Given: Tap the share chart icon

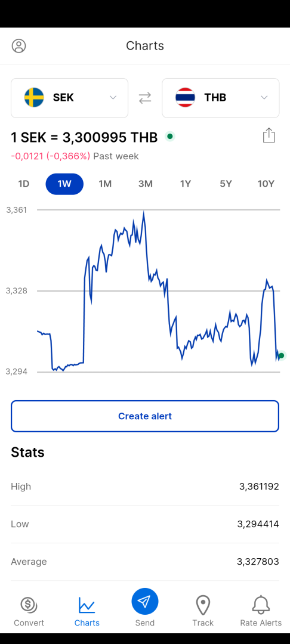Looking at the screenshot, I should [x=269, y=135].
